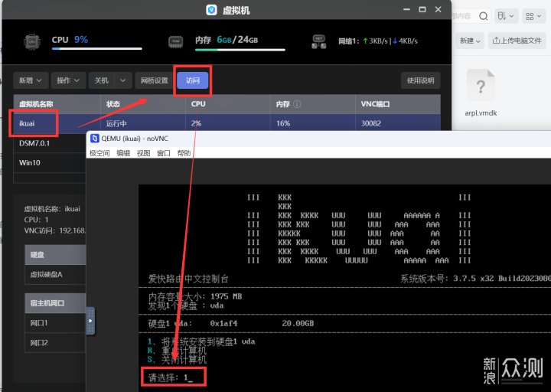Click the 网桥设置 button
Image resolution: width=551 pixels, height=392 pixels.
(x=154, y=80)
